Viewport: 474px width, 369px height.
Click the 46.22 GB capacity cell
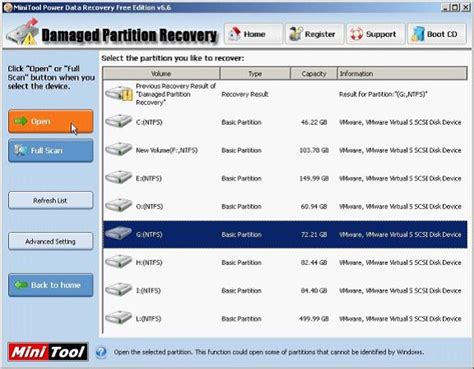click(x=314, y=122)
